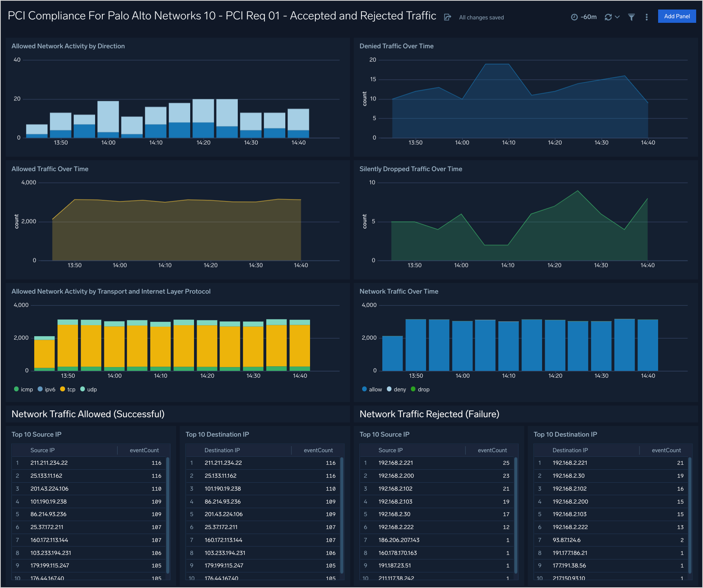Open the time range clock icon
Image resolution: width=703 pixels, height=588 pixels.
574,17
